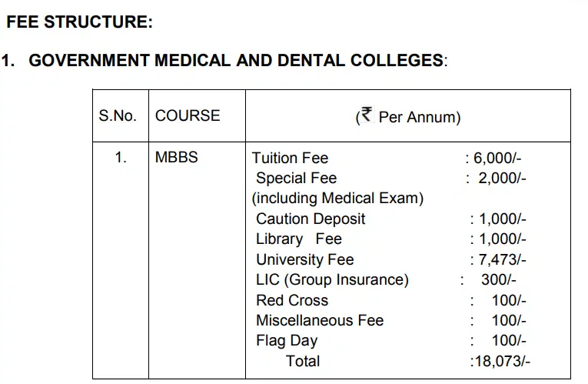Click the 7,473/- university fee amount
Image resolution: width=588 pixels, height=384 pixels.
click(501, 260)
